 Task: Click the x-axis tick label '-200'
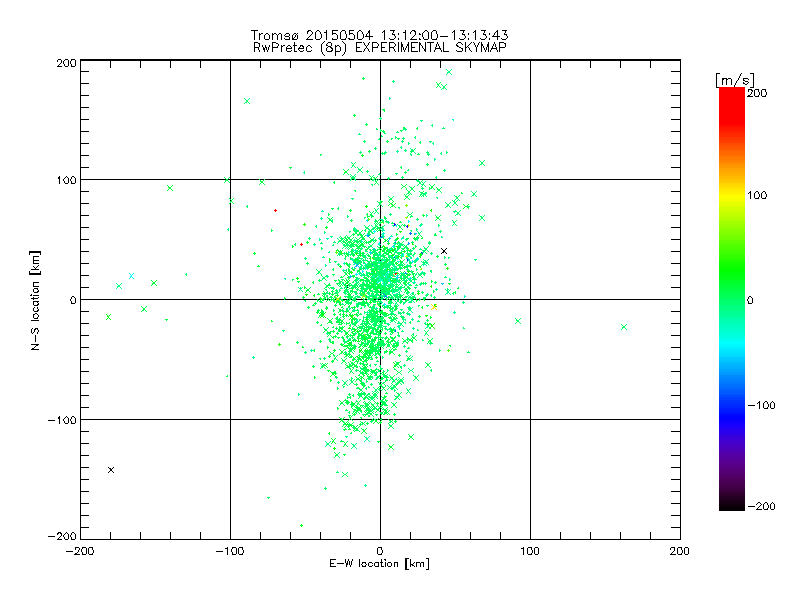click(80, 551)
